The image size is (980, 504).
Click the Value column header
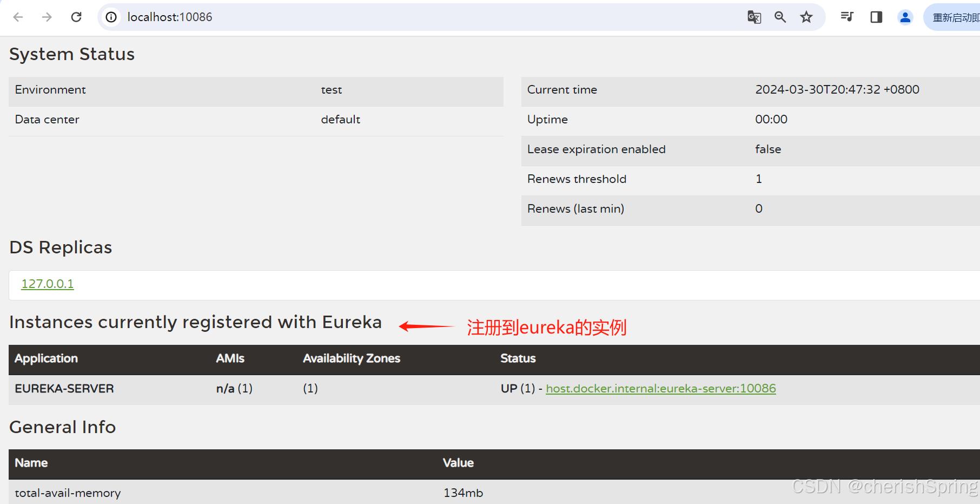[459, 463]
